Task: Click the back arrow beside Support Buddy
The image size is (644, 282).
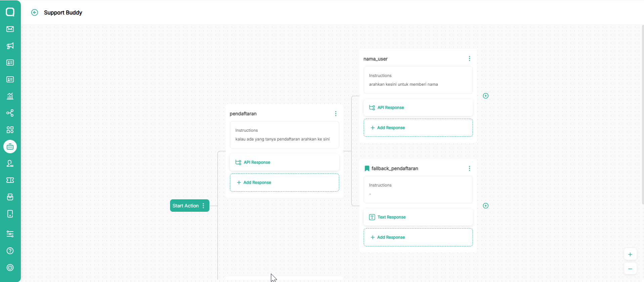Action: pyautogui.click(x=35, y=12)
